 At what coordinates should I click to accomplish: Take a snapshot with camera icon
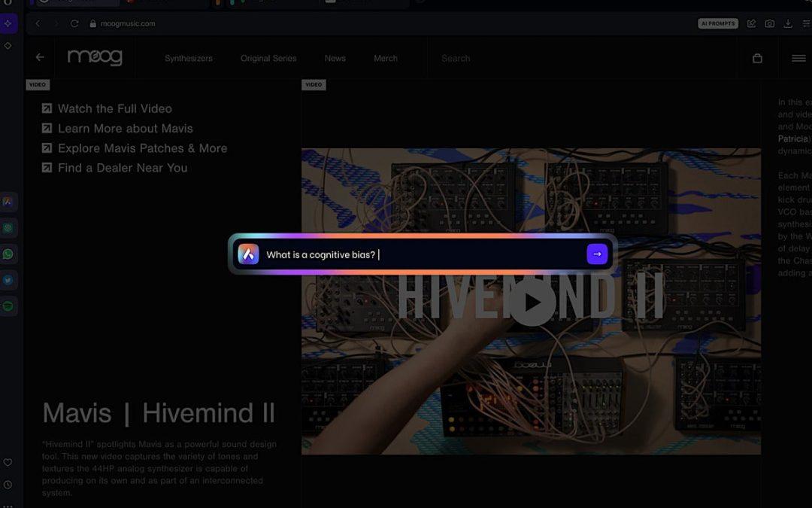769,23
